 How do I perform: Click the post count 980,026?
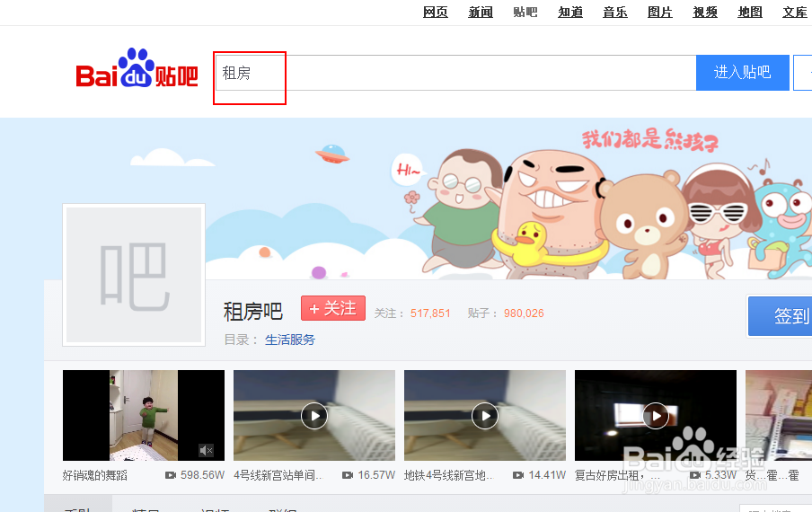[x=524, y=313]
